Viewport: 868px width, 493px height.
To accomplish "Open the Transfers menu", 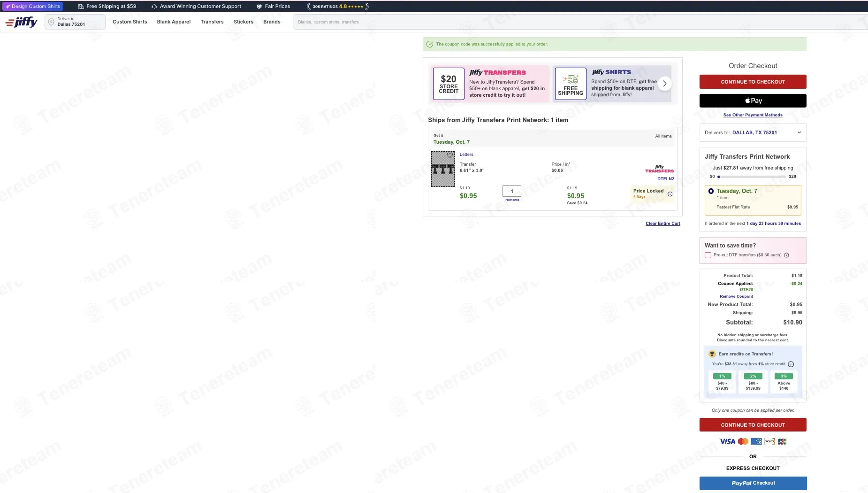I will tap(212, 22).
